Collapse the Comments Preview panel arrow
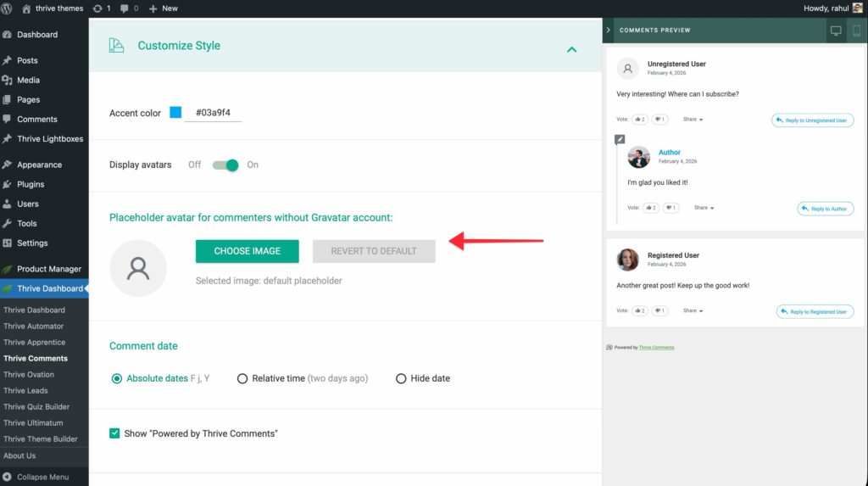Screen dimensions: 868x486 tap(609, 31)
